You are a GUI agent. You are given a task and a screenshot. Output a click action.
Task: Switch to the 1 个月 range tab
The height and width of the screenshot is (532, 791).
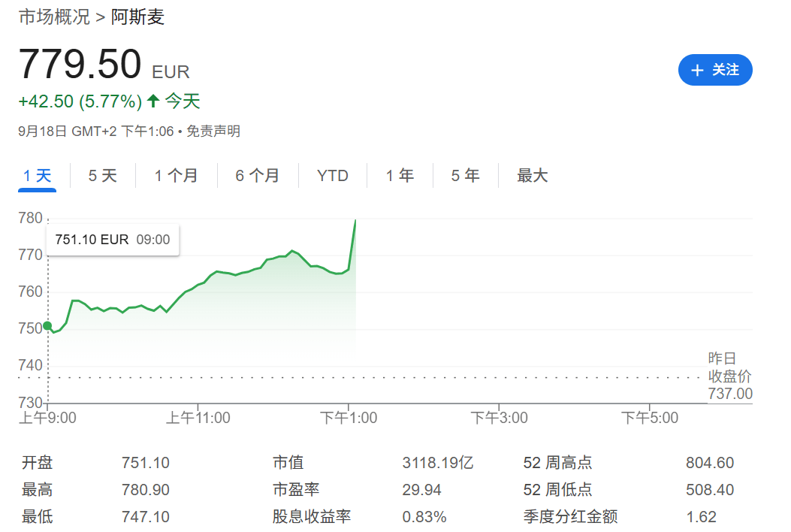point(176,176)
